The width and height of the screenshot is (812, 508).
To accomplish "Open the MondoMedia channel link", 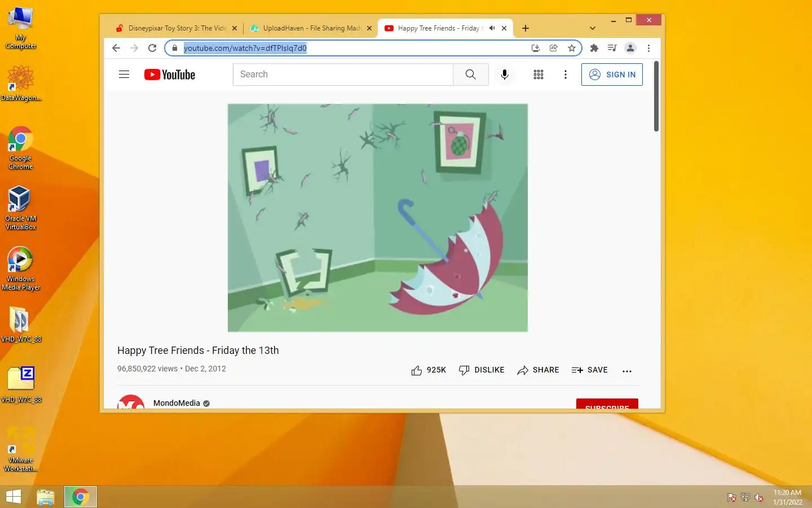I will coord(176,403).
